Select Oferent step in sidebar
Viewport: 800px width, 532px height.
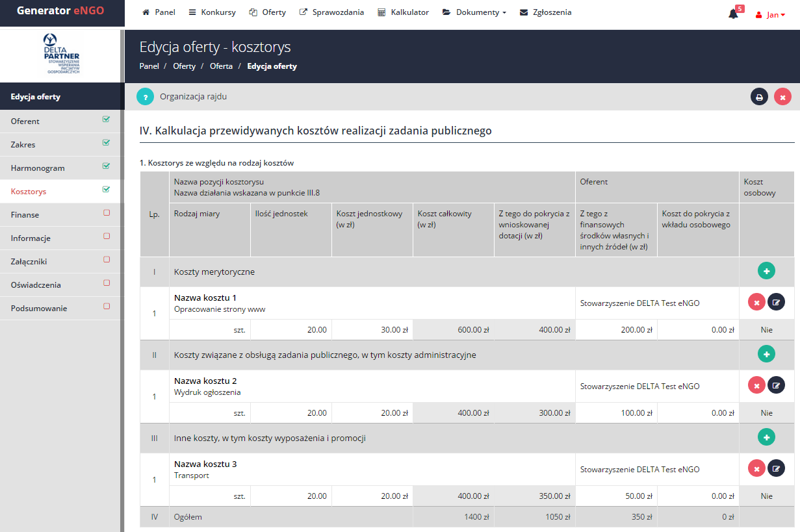[60, 121]
